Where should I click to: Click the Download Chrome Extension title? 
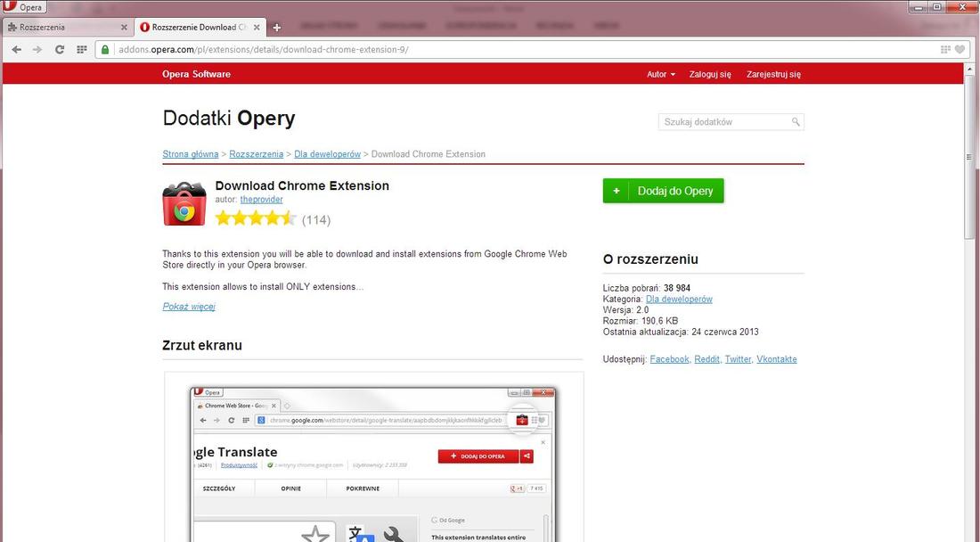tap(302, 185)
